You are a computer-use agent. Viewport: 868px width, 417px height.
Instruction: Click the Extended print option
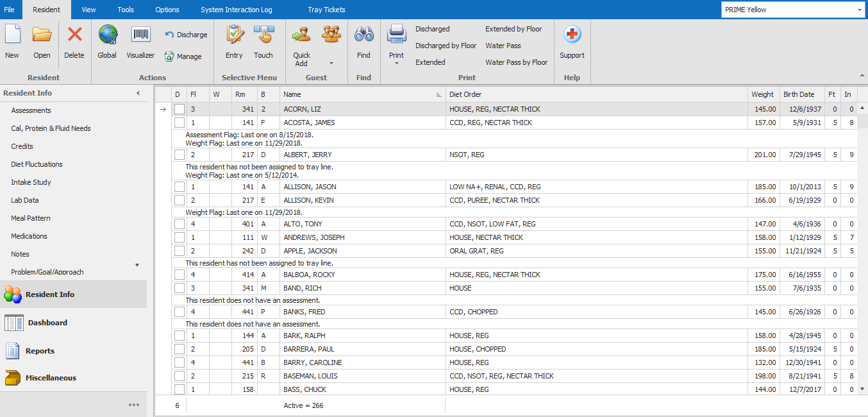430,62
